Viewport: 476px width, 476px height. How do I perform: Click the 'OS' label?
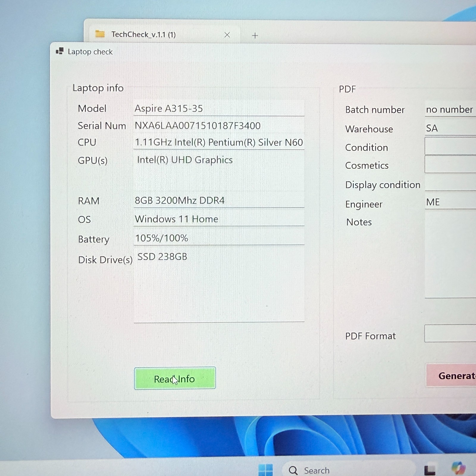point(84,219)
